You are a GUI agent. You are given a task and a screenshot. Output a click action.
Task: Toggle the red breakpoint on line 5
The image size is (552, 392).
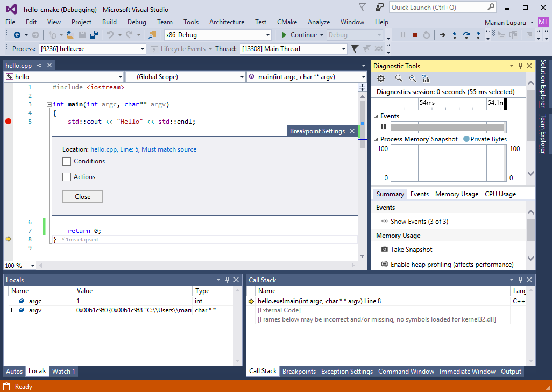click(8, 122)
